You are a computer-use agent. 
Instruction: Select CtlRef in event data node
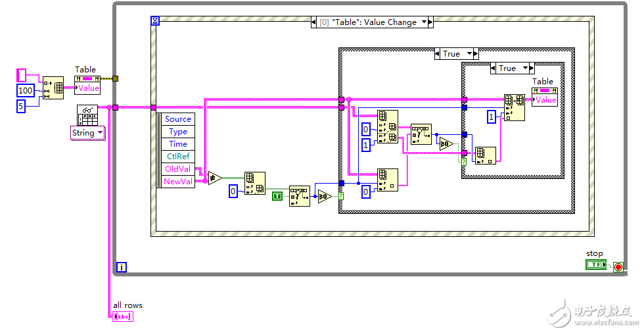(178, 156)
